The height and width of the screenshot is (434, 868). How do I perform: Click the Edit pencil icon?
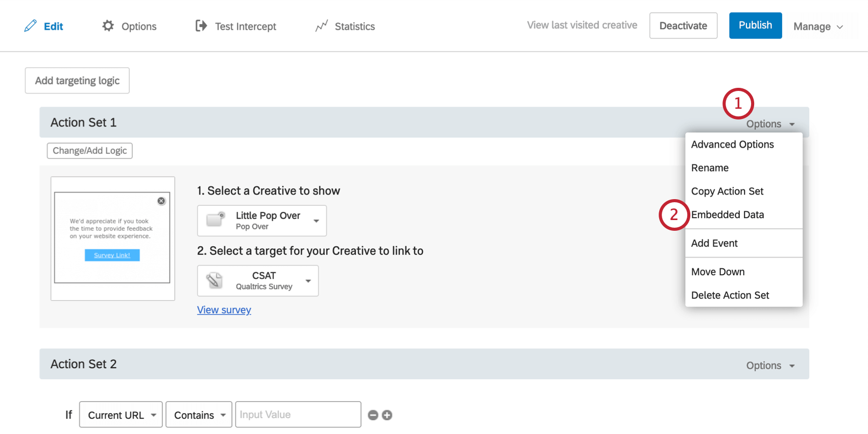click(31, 26)
